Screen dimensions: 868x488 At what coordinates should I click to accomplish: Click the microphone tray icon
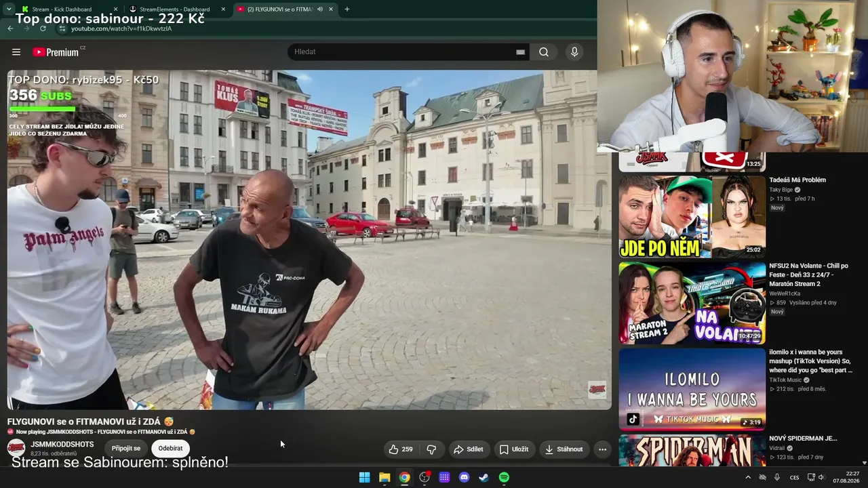pyautogui.click(x=777, y=477)
